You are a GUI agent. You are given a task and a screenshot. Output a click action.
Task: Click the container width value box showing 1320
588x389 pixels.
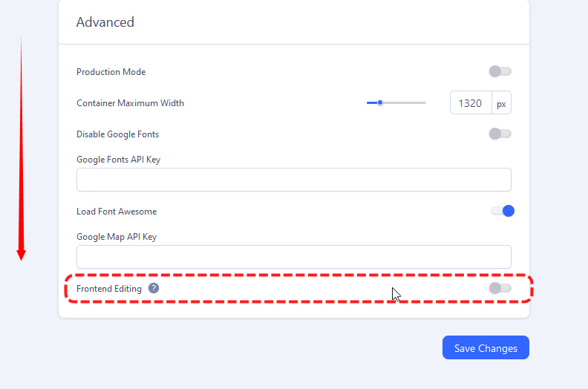pyautogui.click(x=471, y=103)
